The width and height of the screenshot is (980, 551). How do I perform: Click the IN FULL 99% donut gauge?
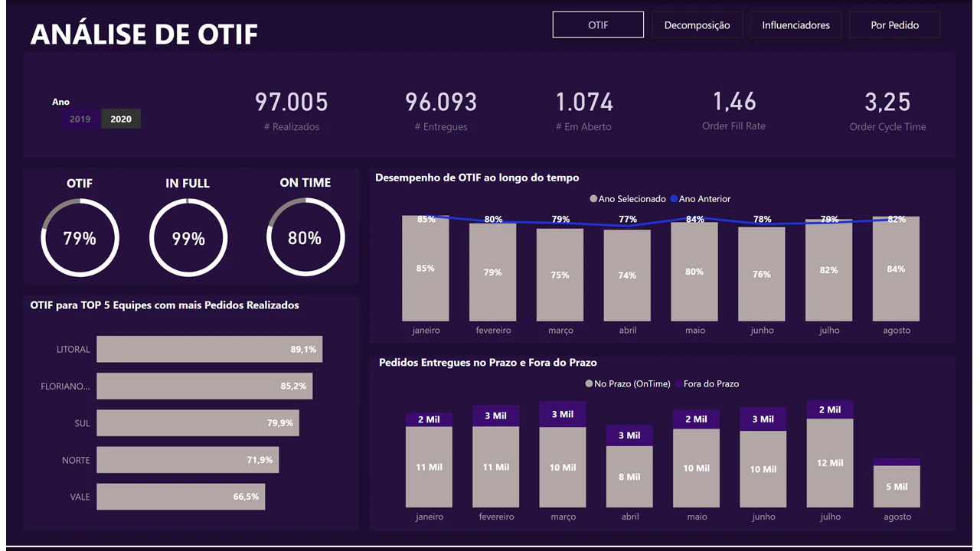[188, 237]
